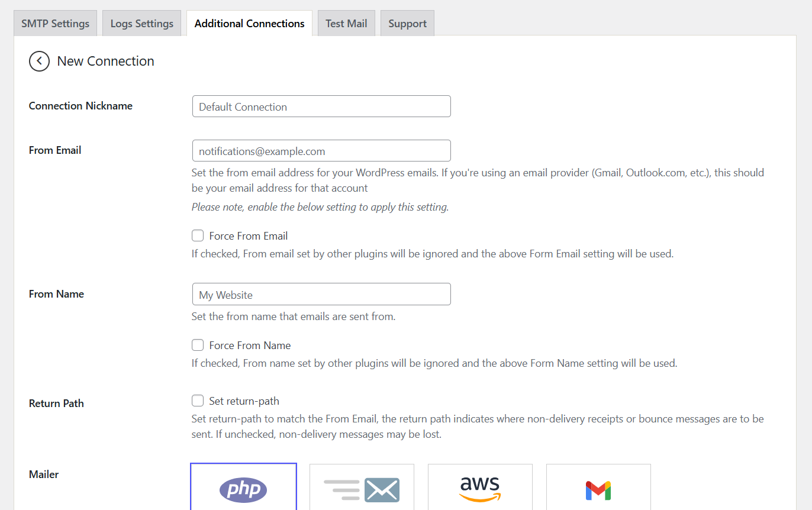This screenshot has width=812, height=510.
Task: Choose the Other SMTP envelope mailer
Action: tap(362, 489)
